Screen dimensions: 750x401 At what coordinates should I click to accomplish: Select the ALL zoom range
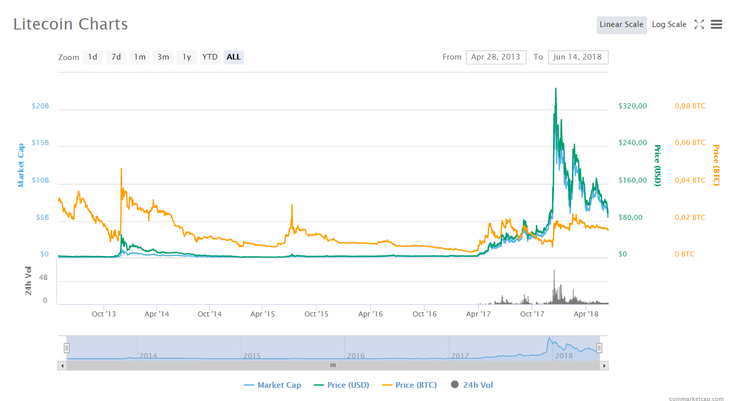(233, 57)
